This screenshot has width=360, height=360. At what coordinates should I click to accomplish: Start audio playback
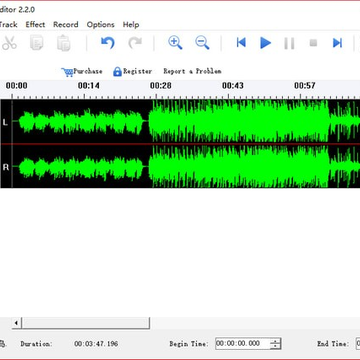point(265,43)
